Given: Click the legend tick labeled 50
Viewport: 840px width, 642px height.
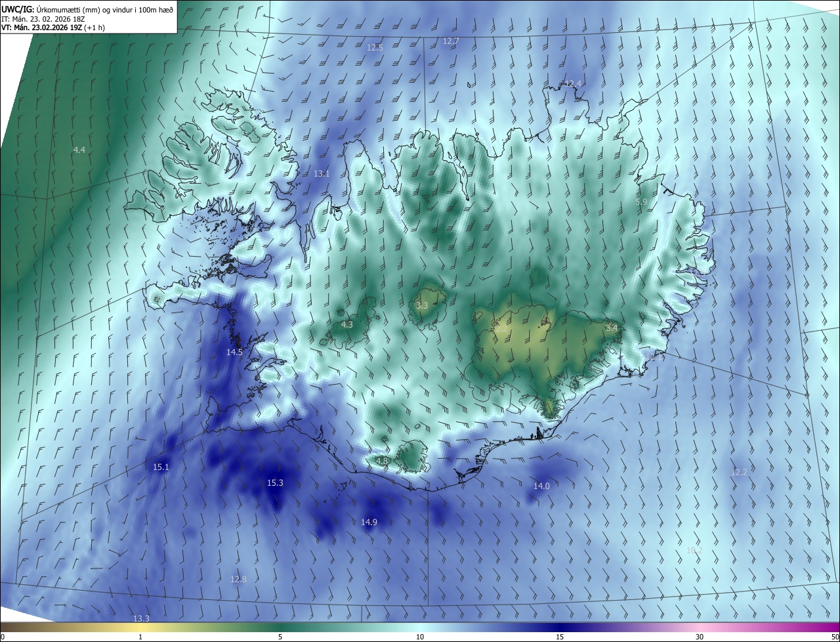Looking at the screenshot, I should click(x=834, y=637).
